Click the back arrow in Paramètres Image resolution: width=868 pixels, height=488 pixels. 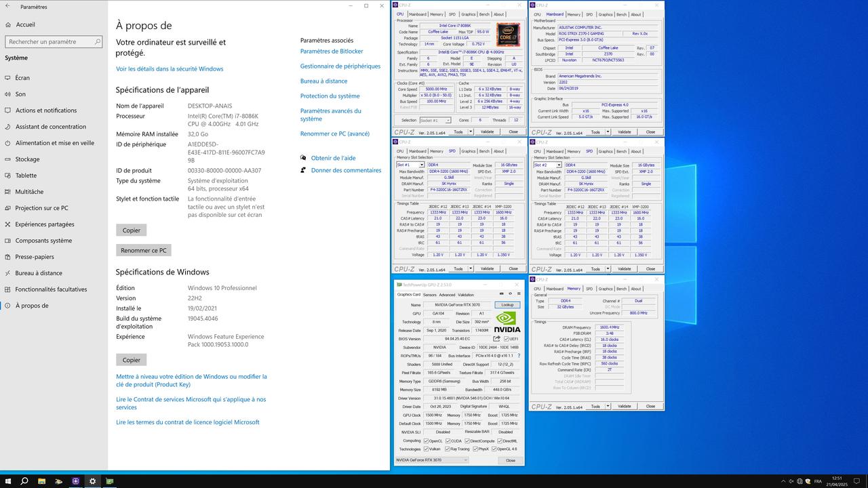[x=8, y=6]
